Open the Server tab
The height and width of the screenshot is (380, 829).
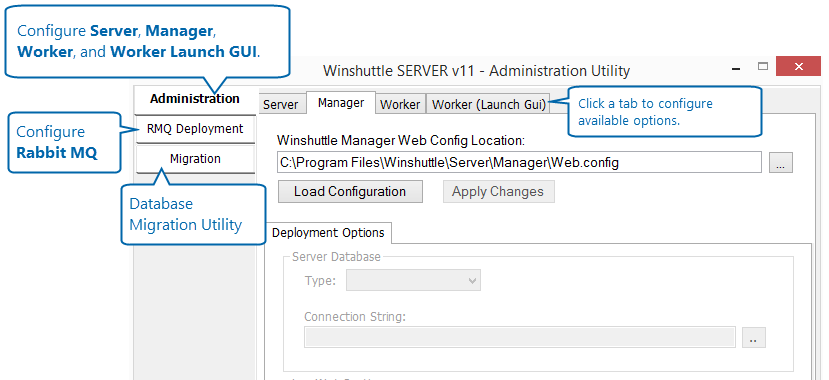pos(281,104)
